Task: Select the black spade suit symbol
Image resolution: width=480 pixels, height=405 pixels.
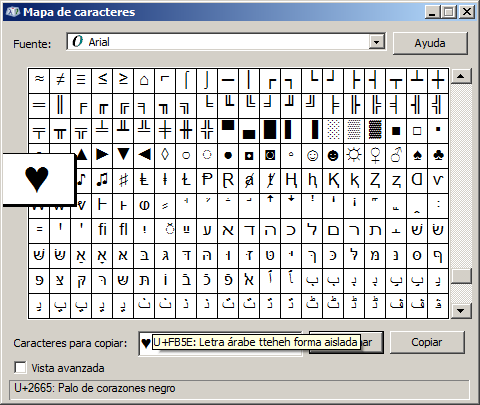Action: pyautogui.click(x=417, y=155)
